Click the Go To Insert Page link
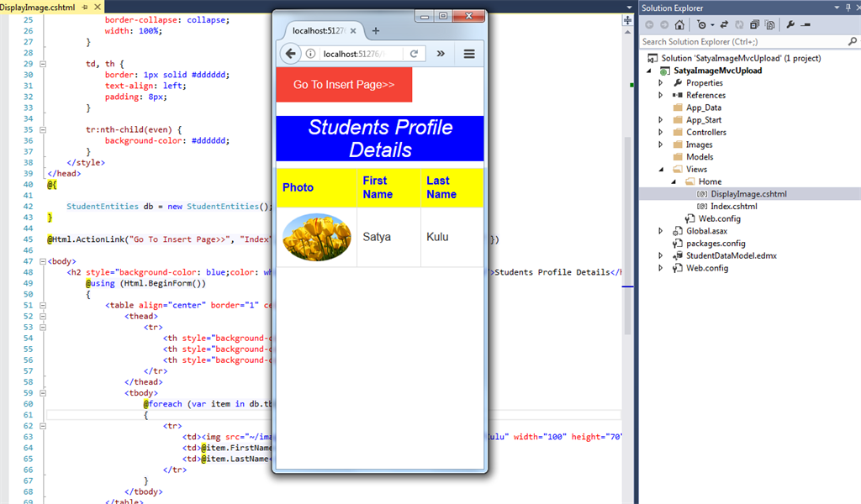861x504 pixels. point(344,85)
